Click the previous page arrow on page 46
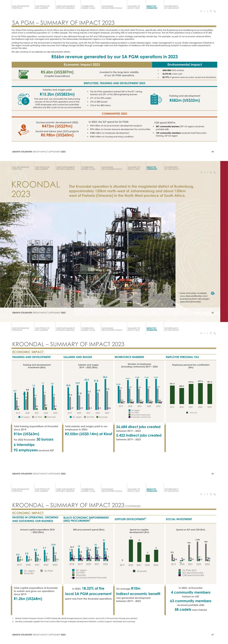This screenshot has width=228, height=644. pos(204,333)
